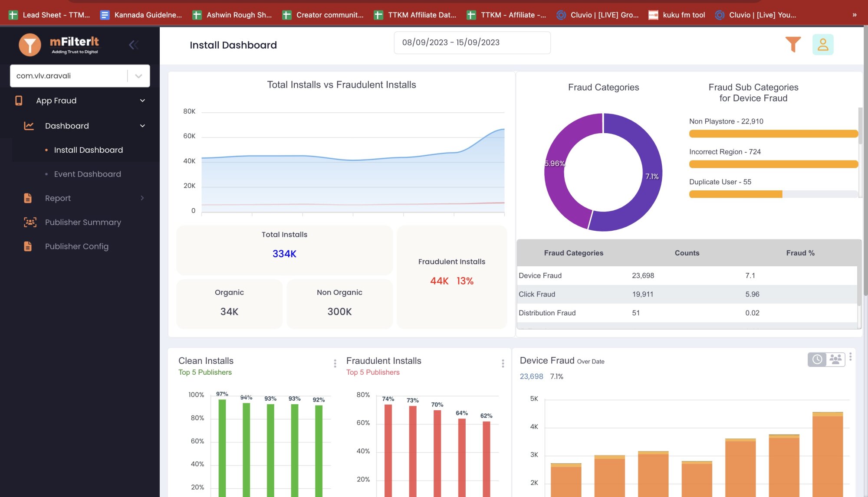868x497 pixels.
Task: Click the date range field 08/09/2023 - 15/09/2023
Action: tap(472, 43)
